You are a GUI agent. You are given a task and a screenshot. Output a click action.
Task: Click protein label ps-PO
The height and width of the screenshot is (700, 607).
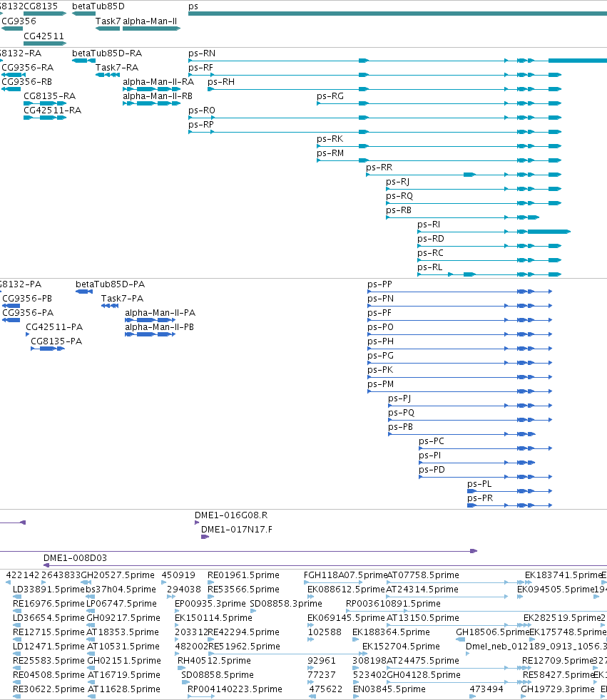(x=380, y=327)
